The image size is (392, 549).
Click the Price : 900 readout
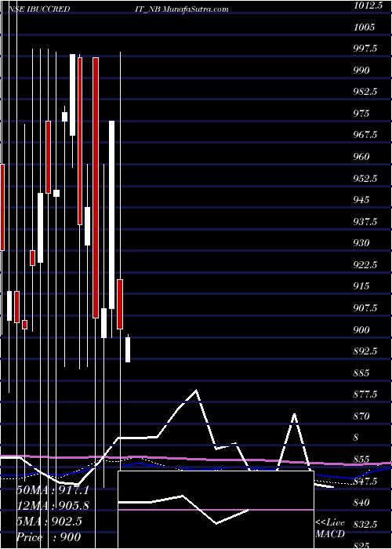point(49,536)
